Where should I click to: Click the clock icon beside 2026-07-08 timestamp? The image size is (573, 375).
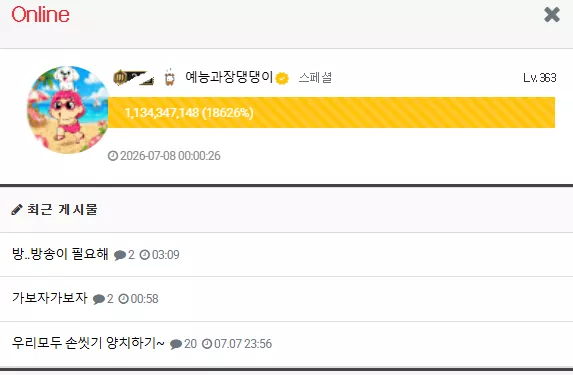click(x=113, y=156)
